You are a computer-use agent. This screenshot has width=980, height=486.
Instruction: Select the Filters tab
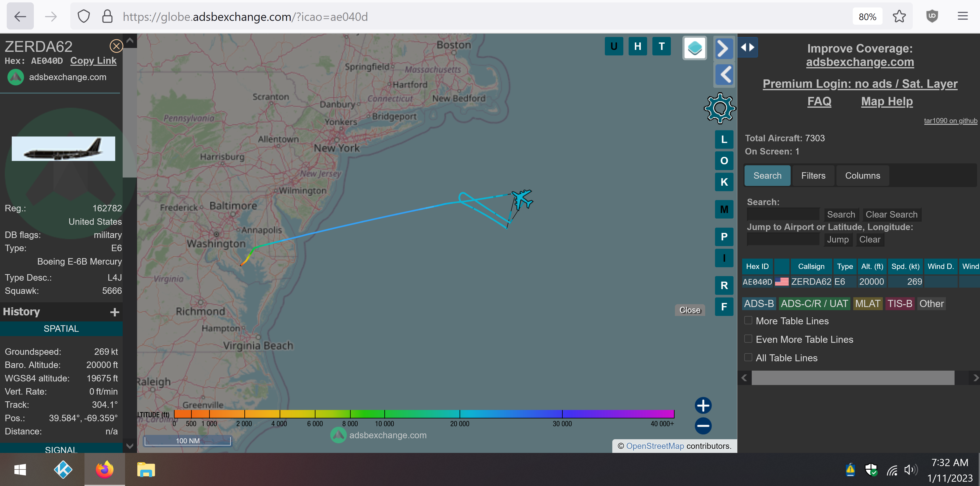click(x=813, y=176)
